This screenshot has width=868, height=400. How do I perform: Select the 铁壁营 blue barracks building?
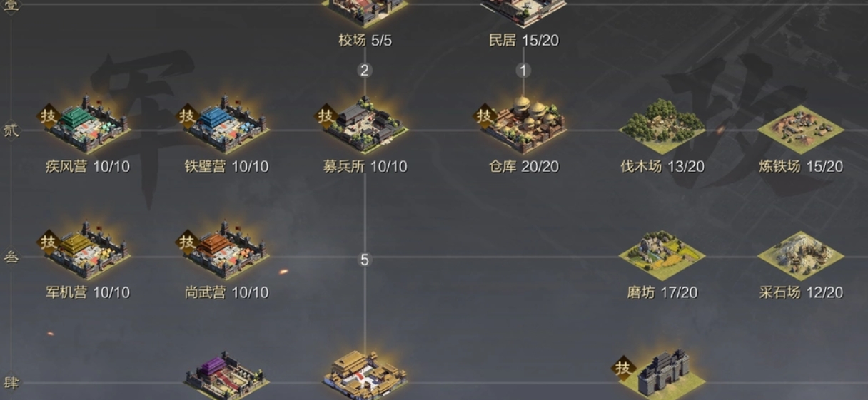click(x=226, y=126)
